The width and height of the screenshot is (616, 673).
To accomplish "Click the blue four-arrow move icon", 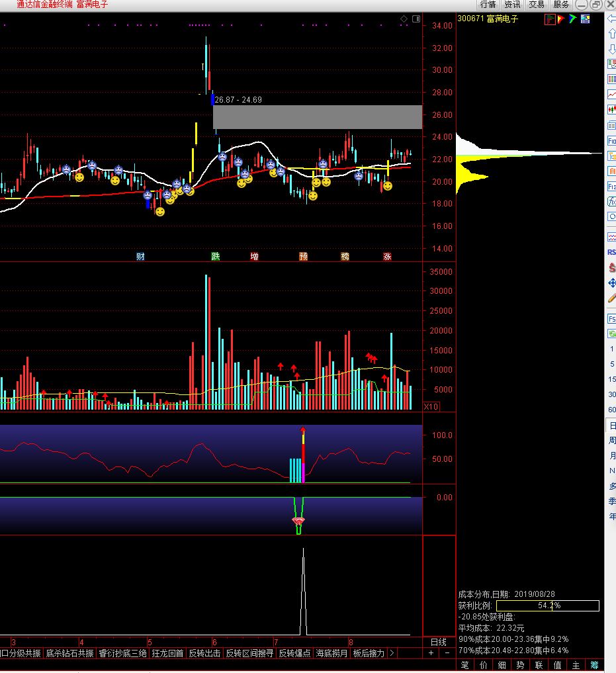I will pos(611,283).
